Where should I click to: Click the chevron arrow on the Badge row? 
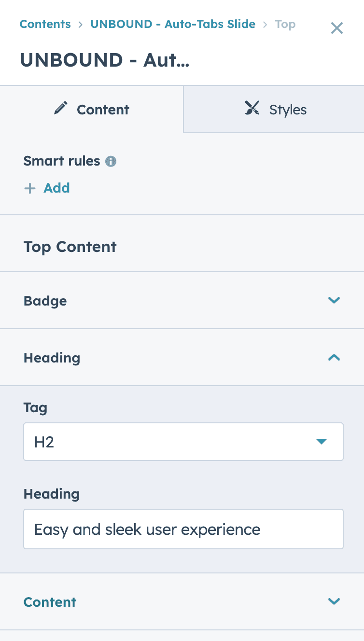tap(334, 300)
